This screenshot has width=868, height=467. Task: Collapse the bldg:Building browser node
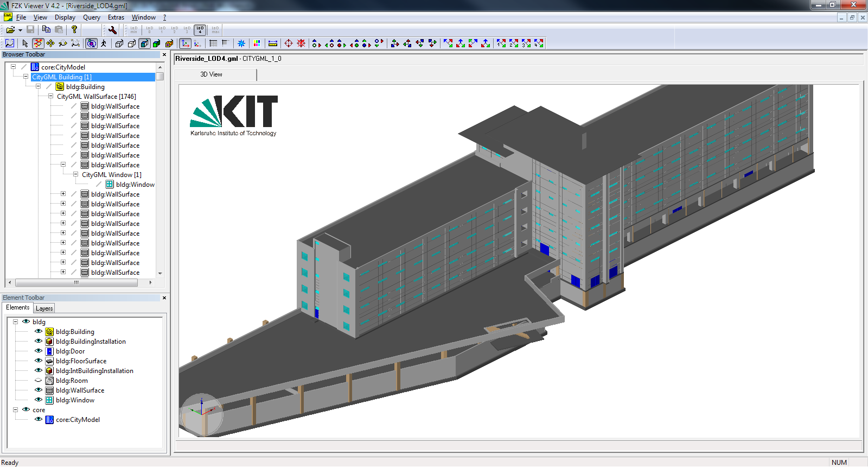pos(38,86)
